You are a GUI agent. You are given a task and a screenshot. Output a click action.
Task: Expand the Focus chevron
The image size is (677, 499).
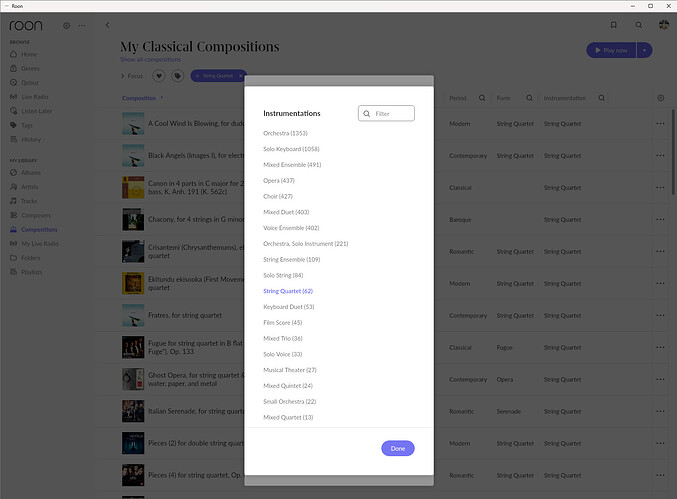point(123,76)
